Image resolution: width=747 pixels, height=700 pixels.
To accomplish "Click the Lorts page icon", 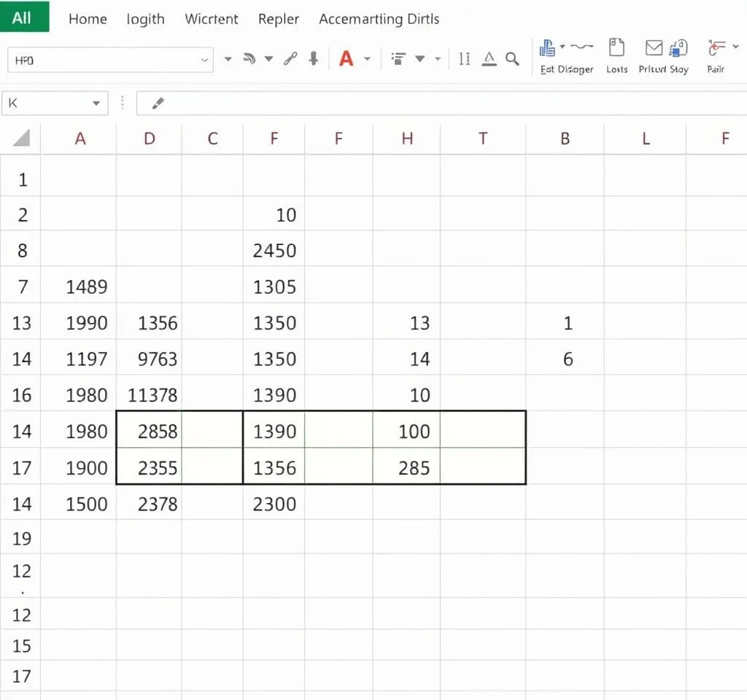I will (616, 48).
